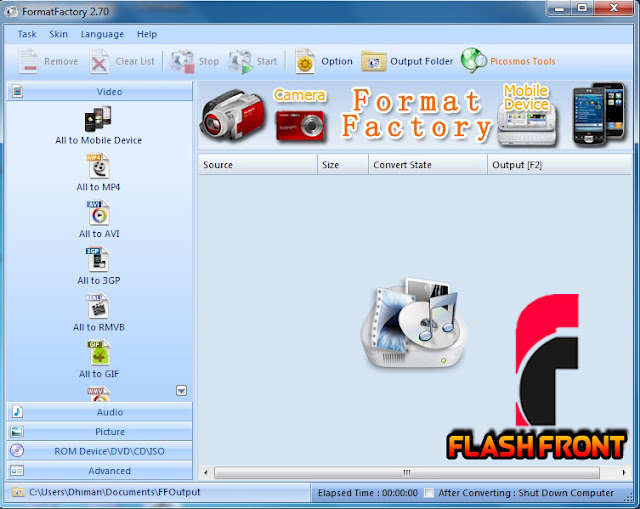The image size is (640, 509).
Task: Click the red Camera banner image
Action: [300, 126]
